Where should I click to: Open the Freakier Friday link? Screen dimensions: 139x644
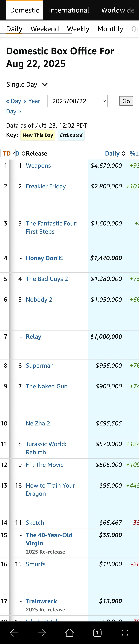[46, 186]
